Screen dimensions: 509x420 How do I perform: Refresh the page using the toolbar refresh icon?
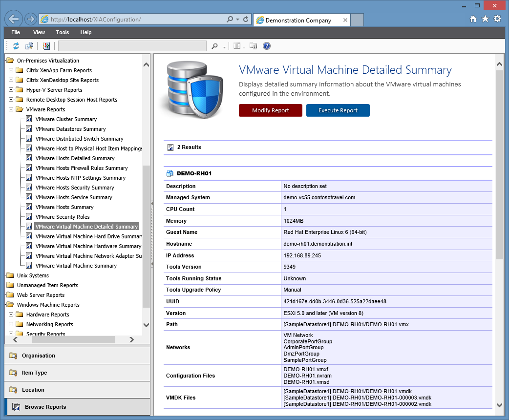coord(17,45)
